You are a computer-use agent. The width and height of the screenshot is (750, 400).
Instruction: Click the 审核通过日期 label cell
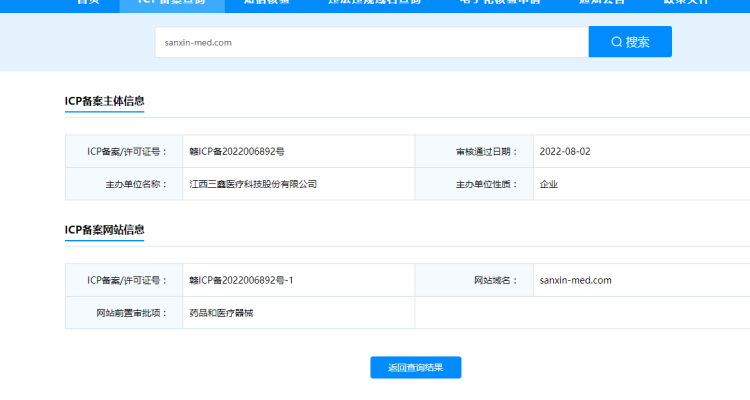(474, 152)
